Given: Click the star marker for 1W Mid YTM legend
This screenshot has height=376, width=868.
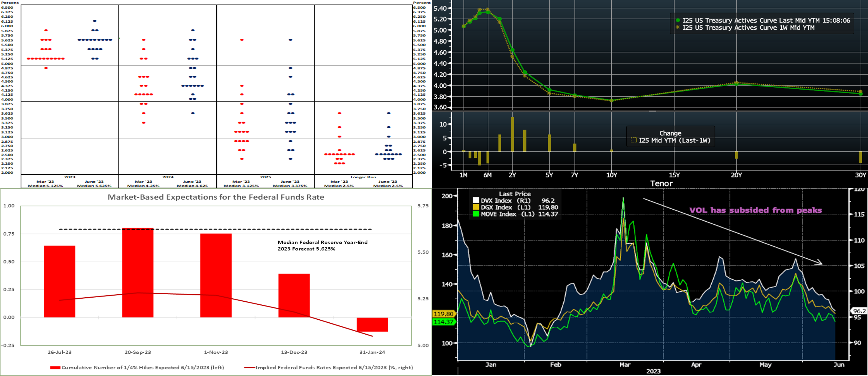Looking at the screenshot, I should pyautogui.click(x=678, y=27).
